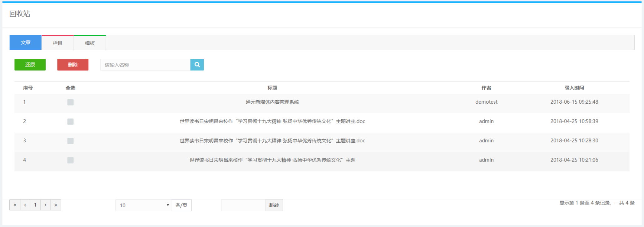Screen dimensions: 644x227
Task: Check the box for row 3
Action: click(71, 141)
